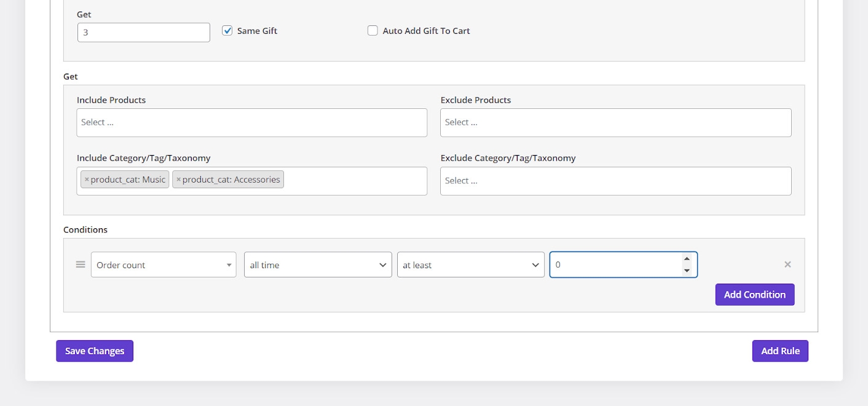868x406 pixels.
Task: Remove the product_cat: Music tag
Action: (87, 180)
